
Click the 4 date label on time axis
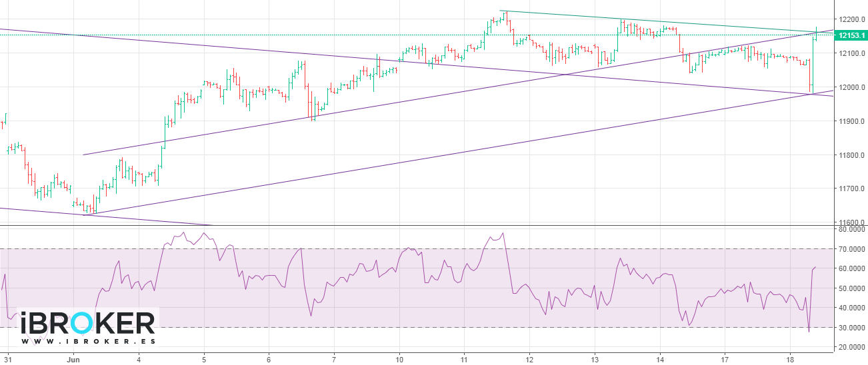pos(139,358)
